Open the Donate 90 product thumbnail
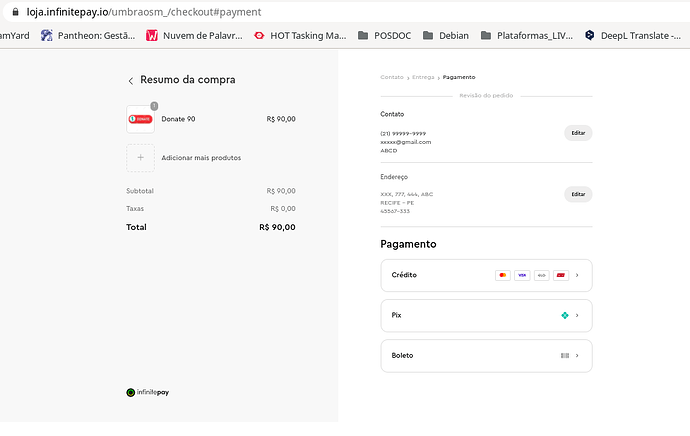690x436 pixels. click(x=140, y=119)
